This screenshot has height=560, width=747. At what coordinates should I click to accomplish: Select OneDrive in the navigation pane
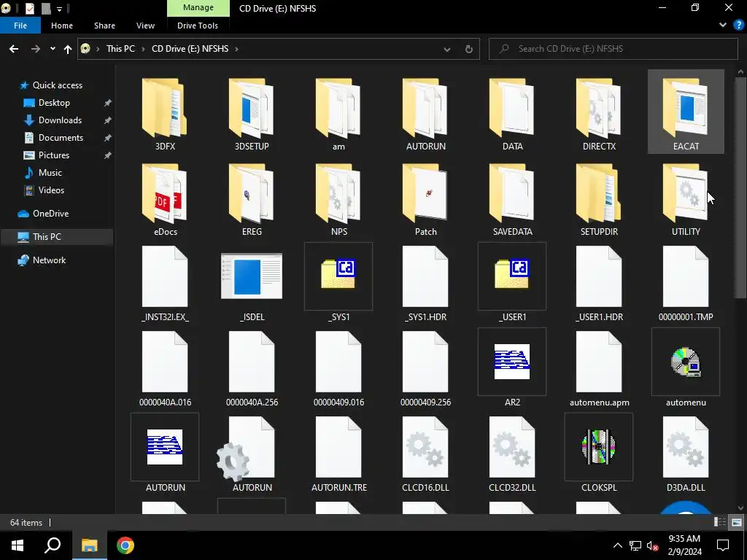pos(50,214)
